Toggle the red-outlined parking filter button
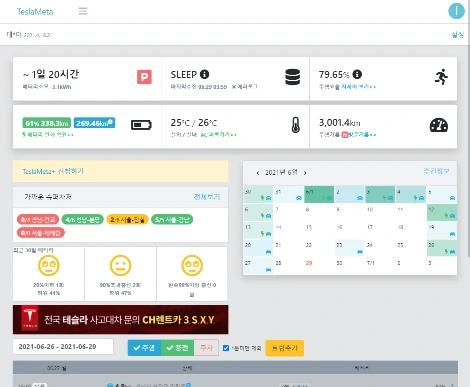The width and height of the screenshot is (470, 387). coord(206,348)
